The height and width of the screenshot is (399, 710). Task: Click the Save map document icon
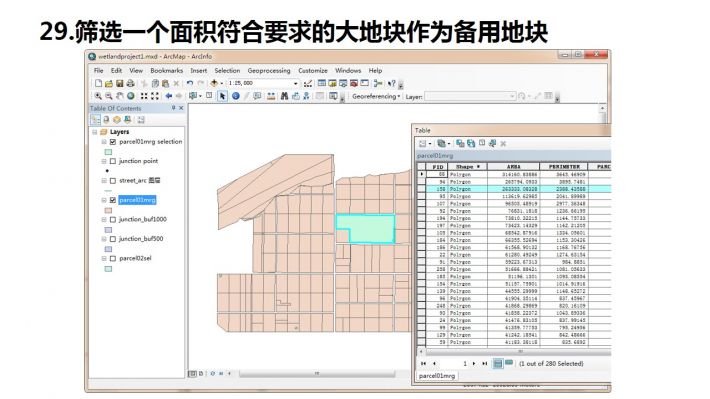click(120, 83)
